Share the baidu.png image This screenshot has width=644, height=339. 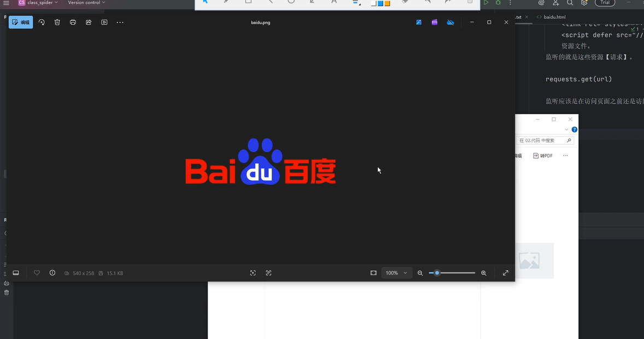click(89, 22)
